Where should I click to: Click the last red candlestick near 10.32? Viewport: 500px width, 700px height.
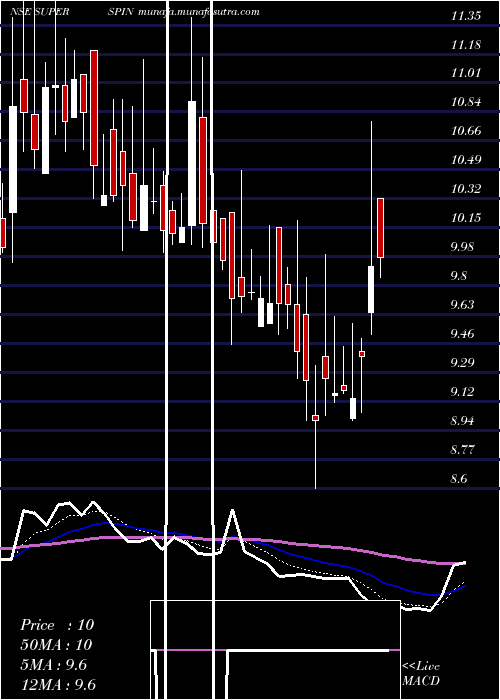(380, 228)
